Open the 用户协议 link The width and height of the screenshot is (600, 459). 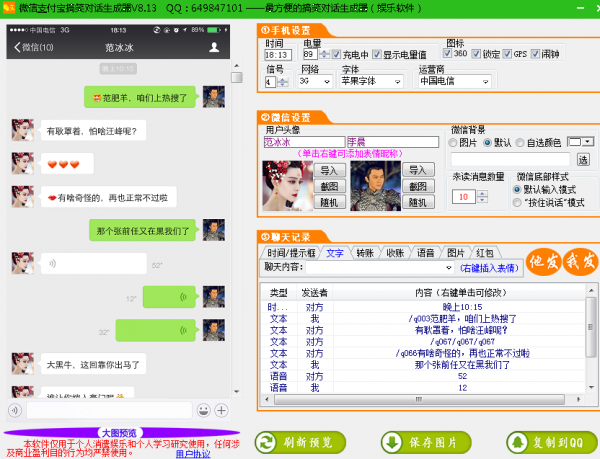pyautogui.click(x=193, y=454)
